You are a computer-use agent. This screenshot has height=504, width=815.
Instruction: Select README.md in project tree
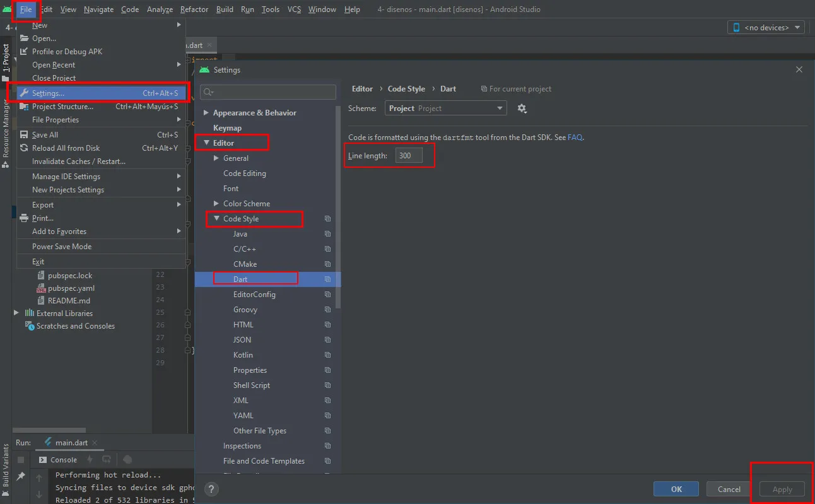coord(69,301)
